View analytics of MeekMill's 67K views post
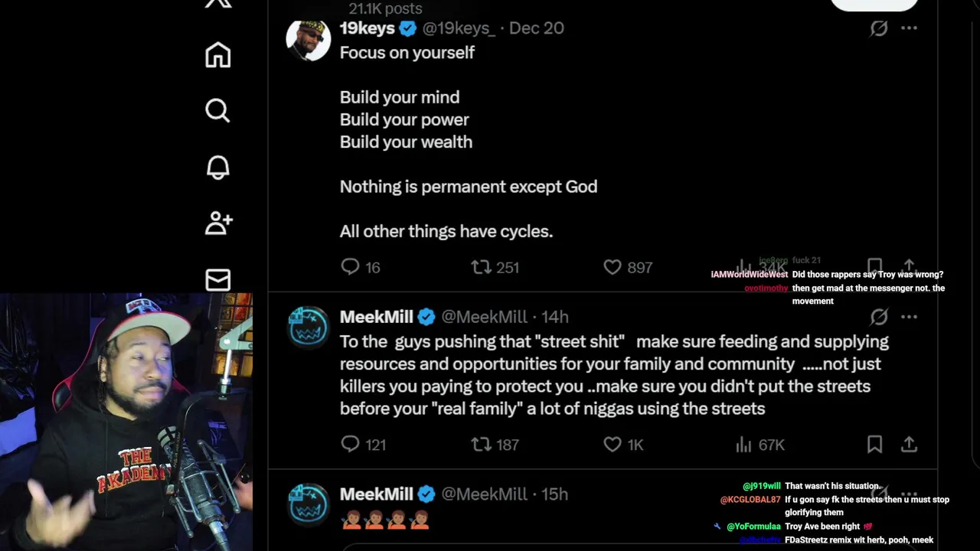Image resolution: width=980 pixels, height=551 pixels. click(743, 444)
